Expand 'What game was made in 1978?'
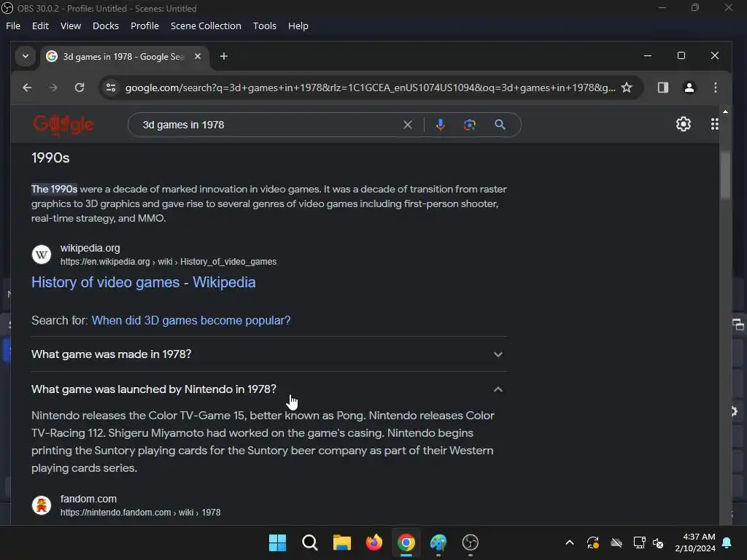This screenshot has width=747, height=560. [269, 354]
